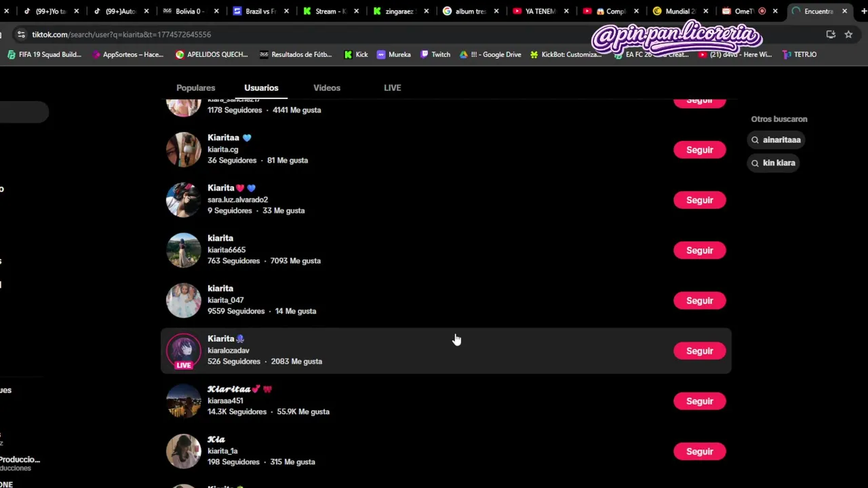
Task: Open TETR.IO bookmark
Action: point(800,54)
